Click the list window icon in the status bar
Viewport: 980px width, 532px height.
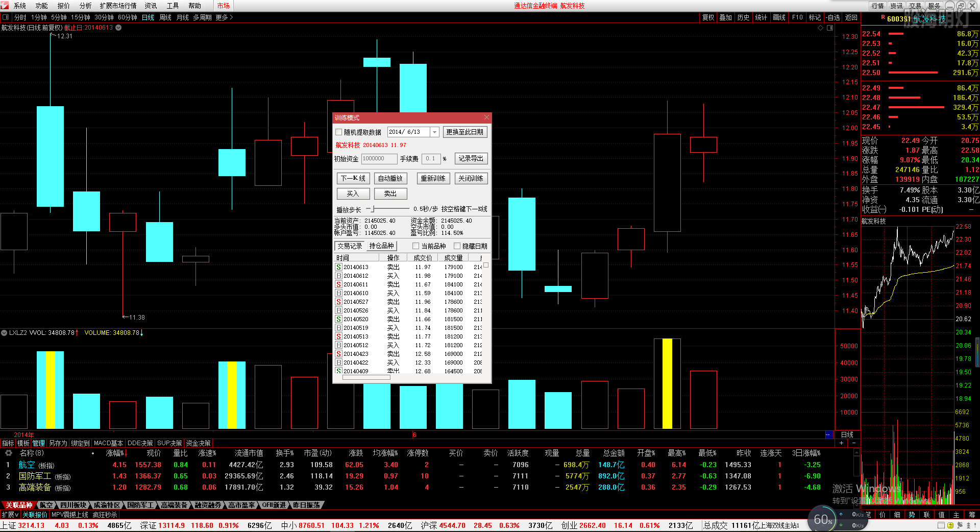click(x=941, y=525)
